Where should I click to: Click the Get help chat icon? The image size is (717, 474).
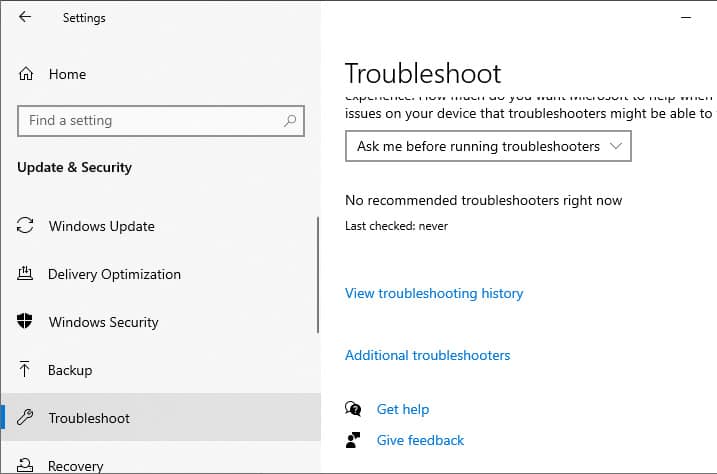(x=353, y=409)
